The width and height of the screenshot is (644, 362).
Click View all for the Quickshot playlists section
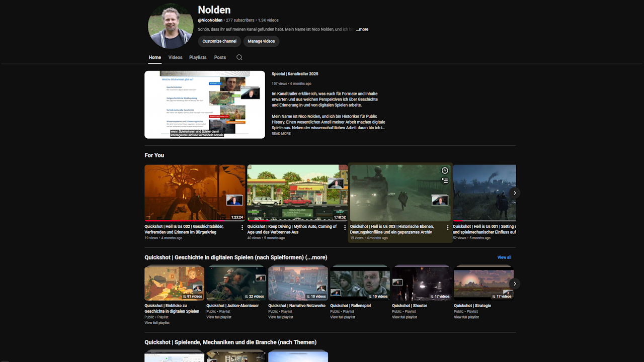[x=504, y=257]
